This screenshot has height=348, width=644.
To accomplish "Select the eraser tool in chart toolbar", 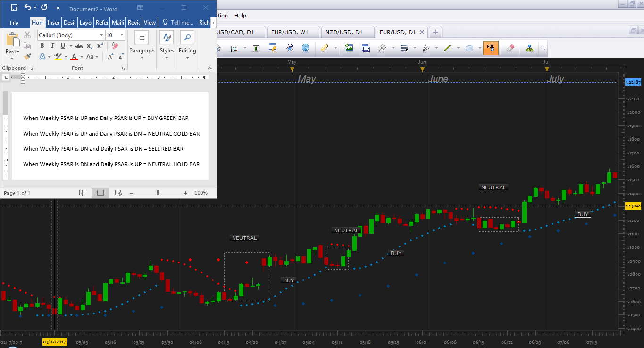I will (510, 48).
